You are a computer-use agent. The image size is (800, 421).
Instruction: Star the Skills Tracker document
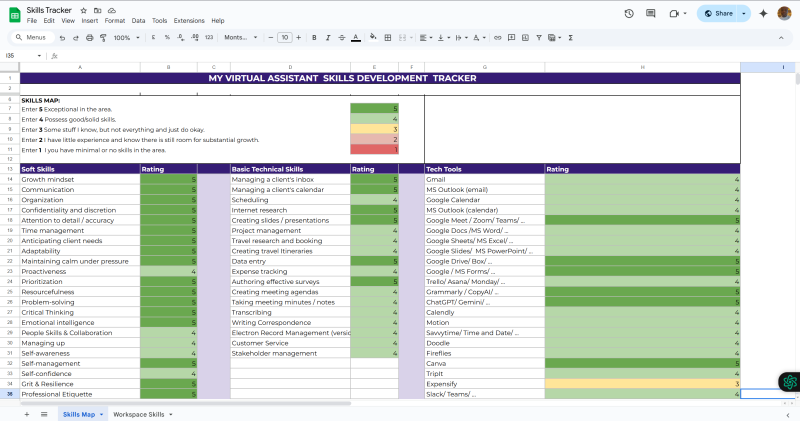click(x=84, y=10)
